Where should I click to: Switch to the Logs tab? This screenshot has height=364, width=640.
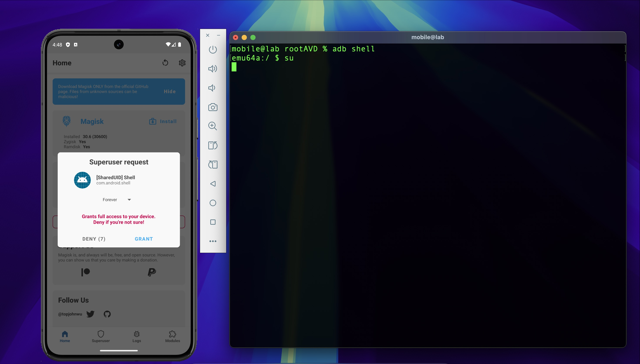click(x=137, y=337)
